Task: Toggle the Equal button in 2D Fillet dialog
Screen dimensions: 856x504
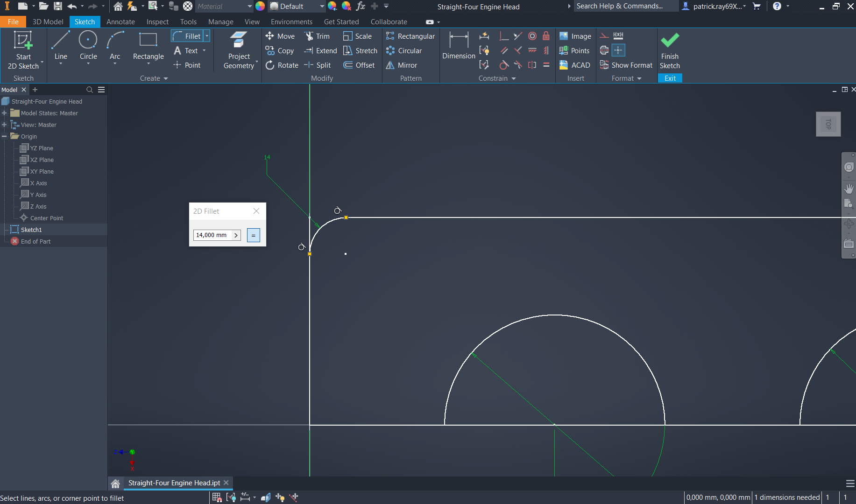Action: [253, 235]
